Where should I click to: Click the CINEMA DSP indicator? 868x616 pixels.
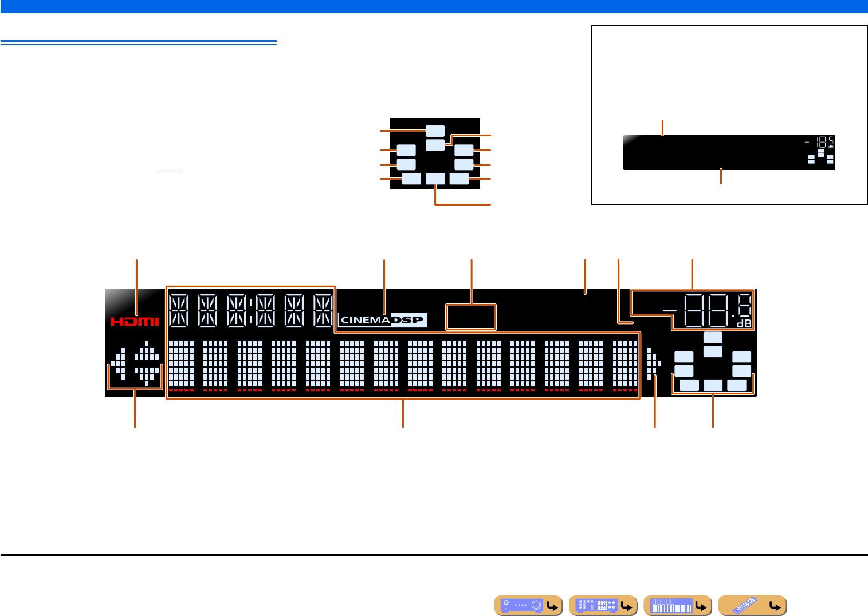click(383, 320)
